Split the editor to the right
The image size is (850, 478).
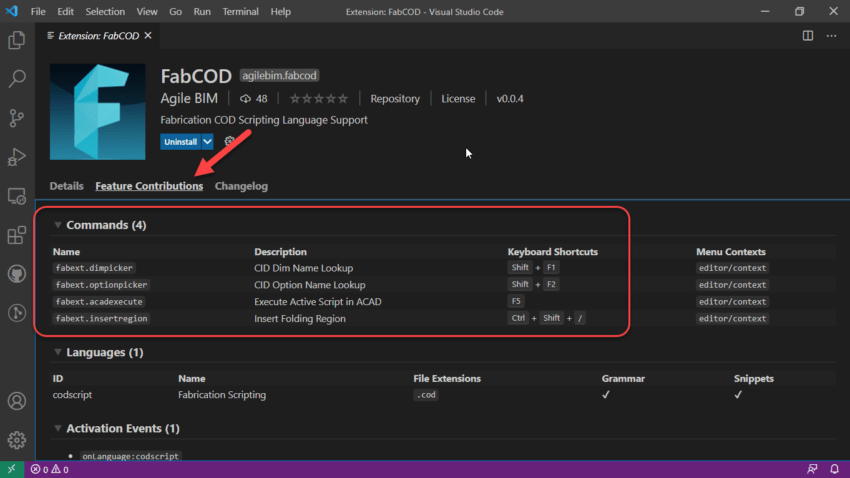click(x=808, y=36)
